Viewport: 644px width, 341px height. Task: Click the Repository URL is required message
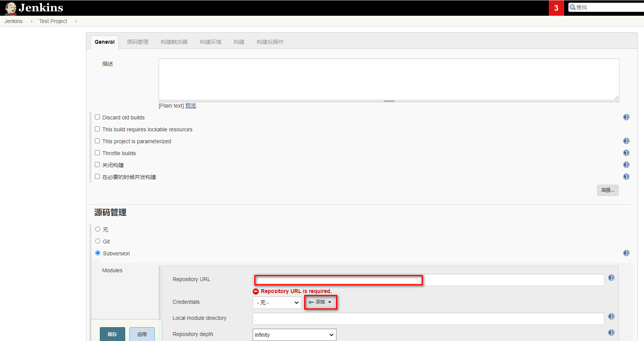tap(296, 291)
